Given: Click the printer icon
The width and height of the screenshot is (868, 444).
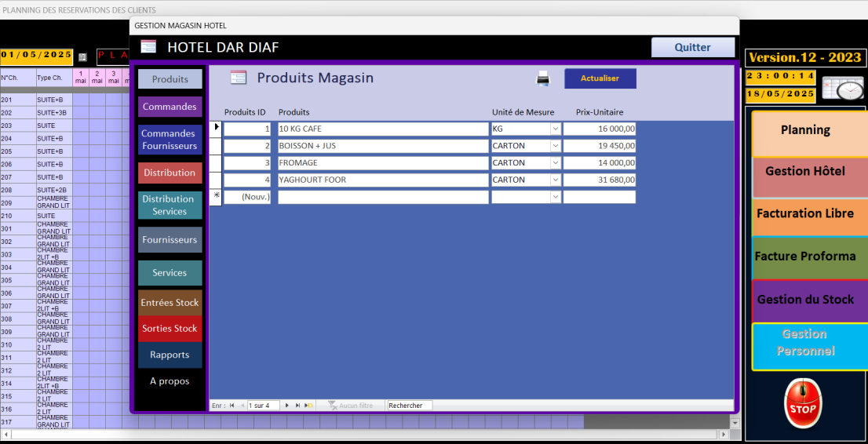Looking at the screenshot, I should click(x=543, y=78).
